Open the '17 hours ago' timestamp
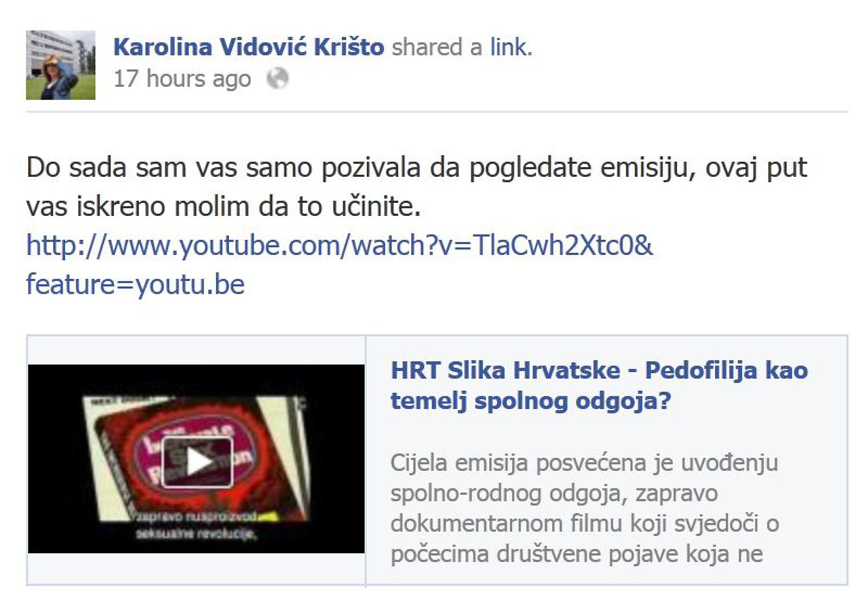868x613 pixels. (x=182, y=79)
